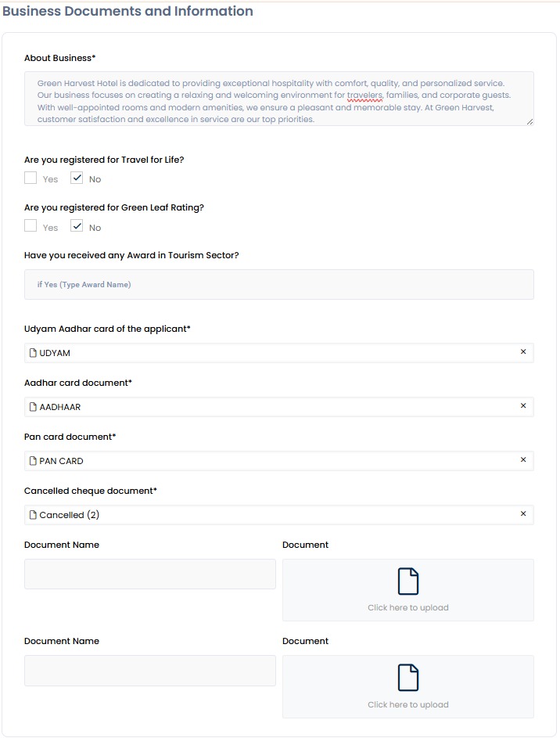This screenshot has width=560, height=738.
Task: Click the Cancelled (2) file icon
Action: click(33, 515)
